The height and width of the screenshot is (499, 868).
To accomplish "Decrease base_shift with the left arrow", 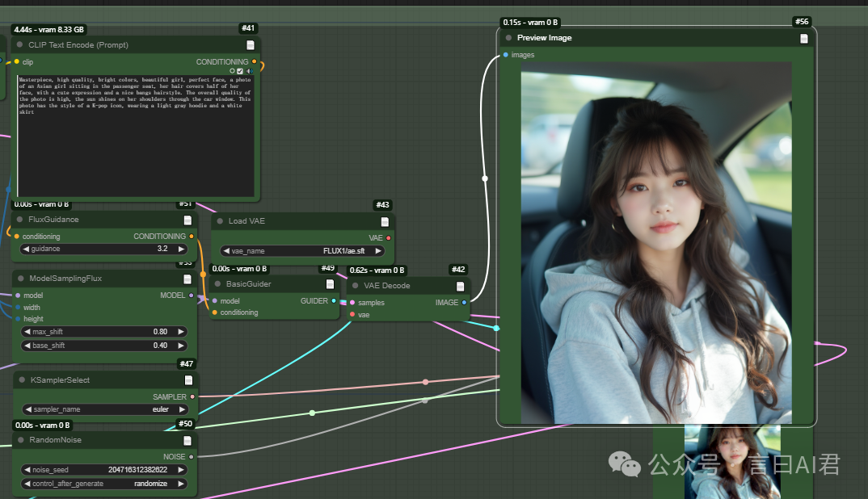I will (27, 346).
